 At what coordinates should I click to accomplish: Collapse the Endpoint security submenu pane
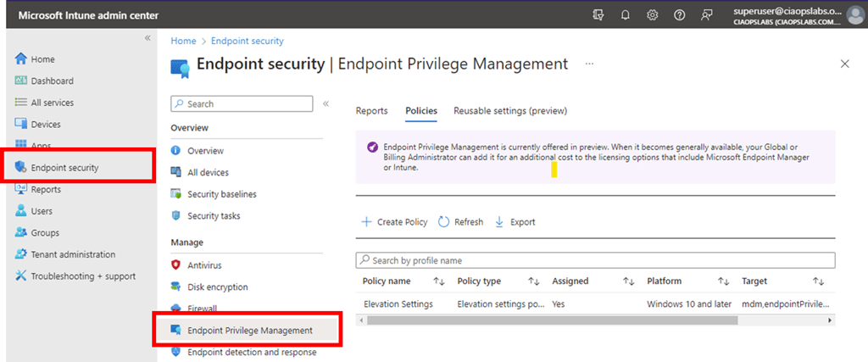(x=326, y=103)
